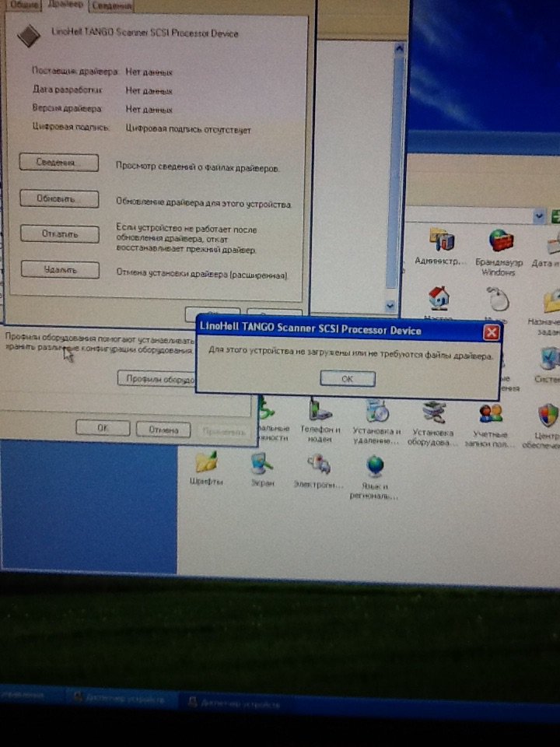Confirm the driver files message with OK
The width and height of the screenshot is (560, 747).
(347, 379)
